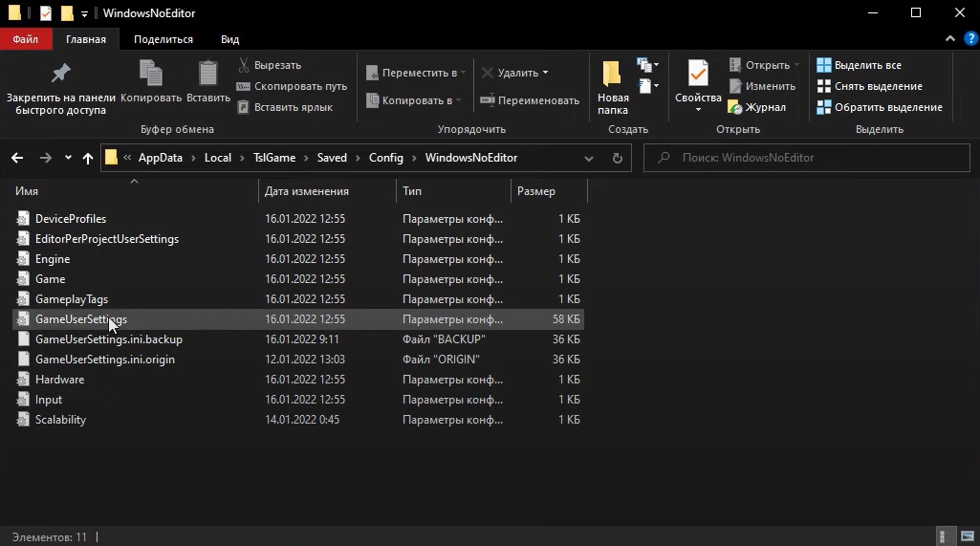Click the Paste icon in the ribbon
This screenshot has height=546, width=980.
click(207, 75)
